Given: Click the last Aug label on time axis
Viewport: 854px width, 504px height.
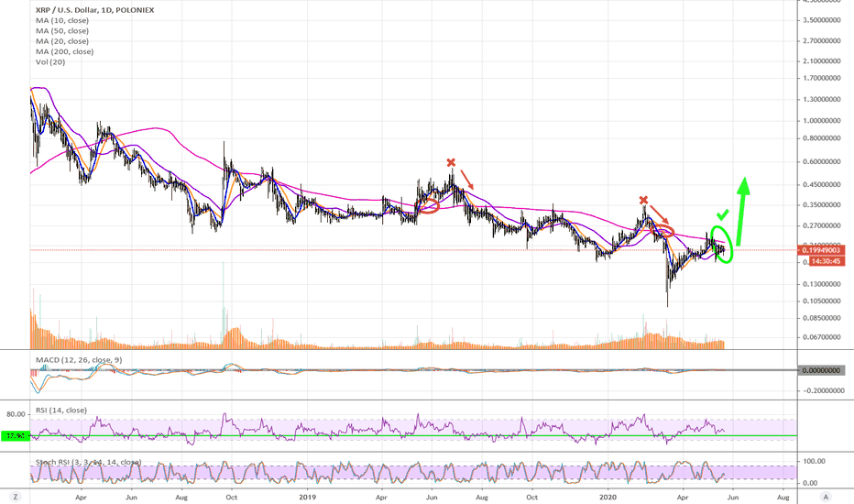Looking at the screenshot, I should 783,497.
